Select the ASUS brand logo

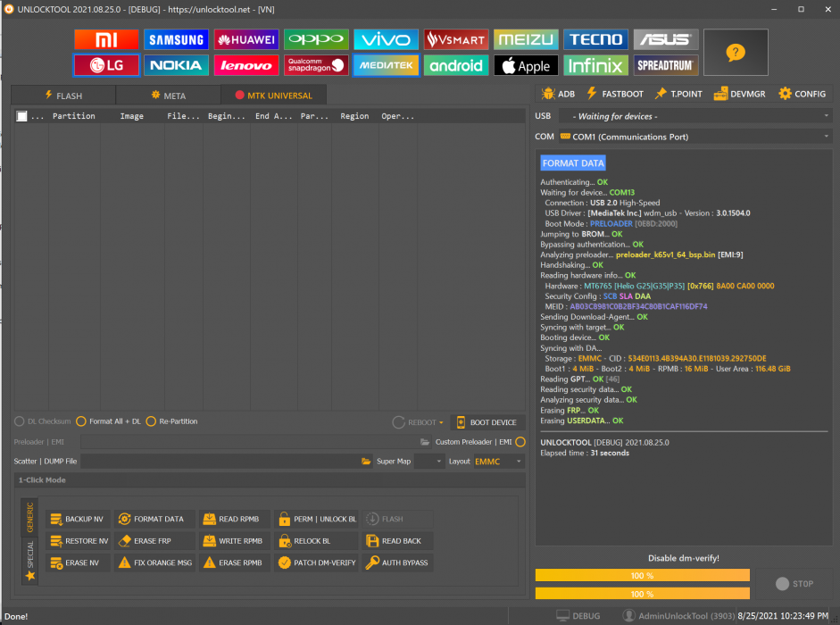[666, 39]
